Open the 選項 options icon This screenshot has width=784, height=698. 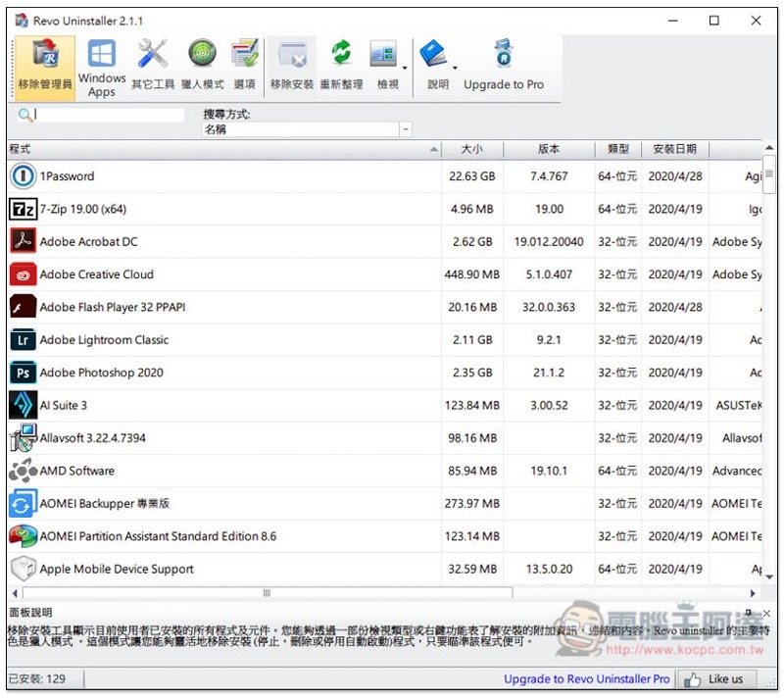tap(244, 66)
